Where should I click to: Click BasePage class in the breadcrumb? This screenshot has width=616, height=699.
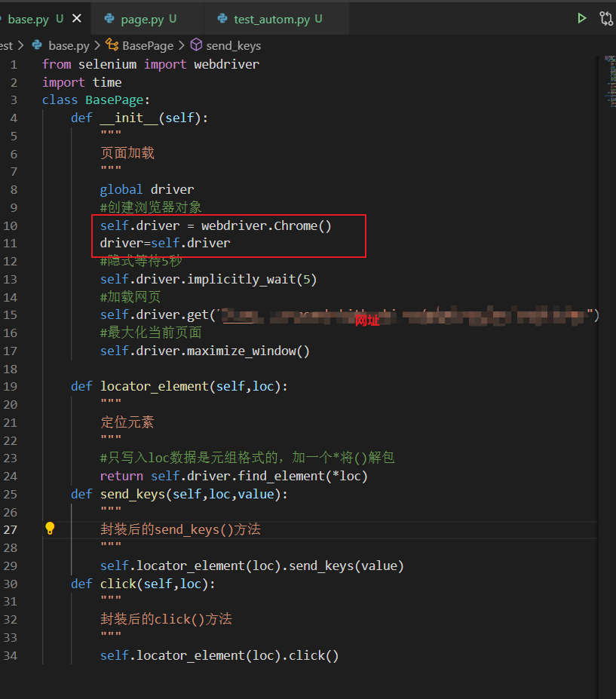click(x=148, y=46)
